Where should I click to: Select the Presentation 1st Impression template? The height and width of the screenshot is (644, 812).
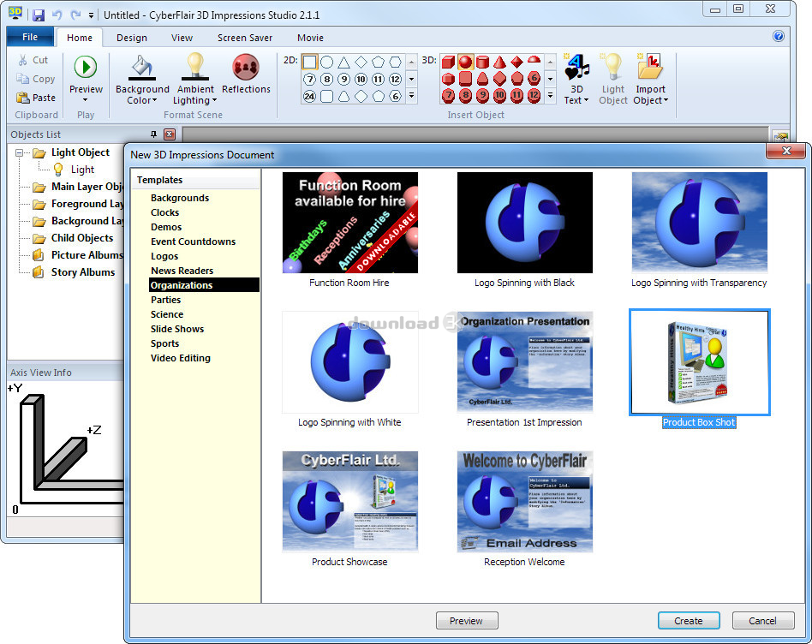click(524, 370)
